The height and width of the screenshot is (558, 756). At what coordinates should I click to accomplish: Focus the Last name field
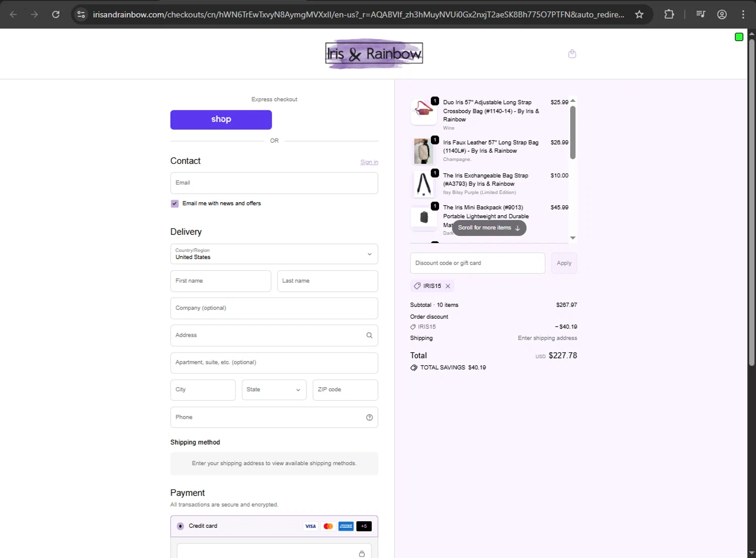click(x=328, y=281)
